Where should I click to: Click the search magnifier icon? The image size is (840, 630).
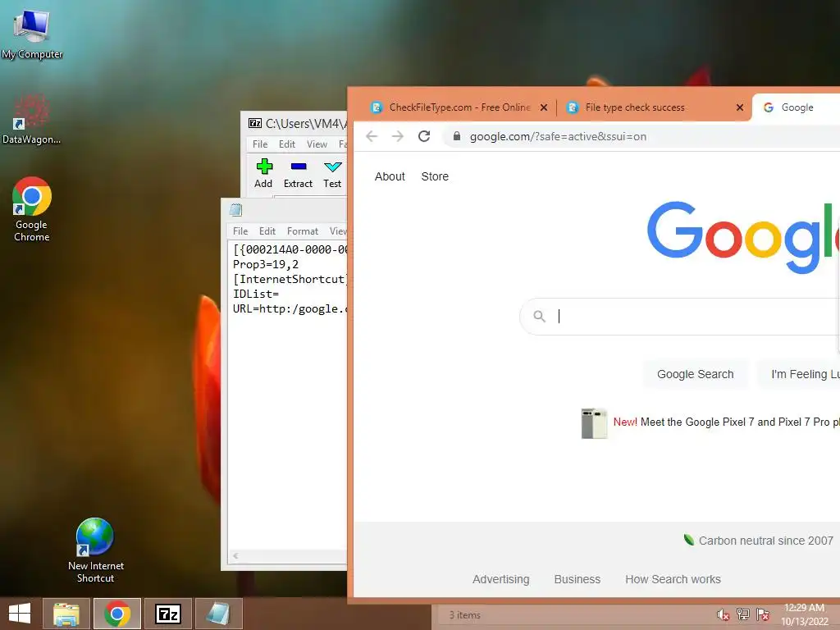540,317
